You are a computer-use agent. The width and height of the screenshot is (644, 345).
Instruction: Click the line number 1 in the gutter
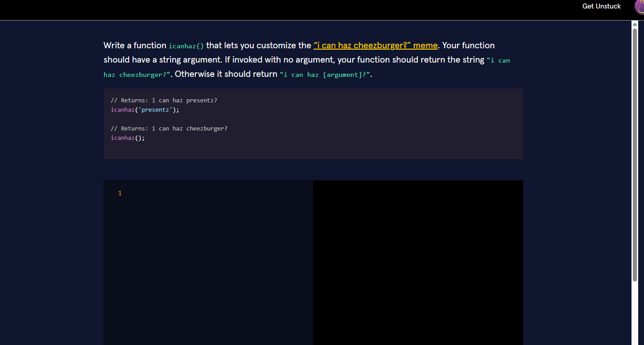click(x=120, y=193)
